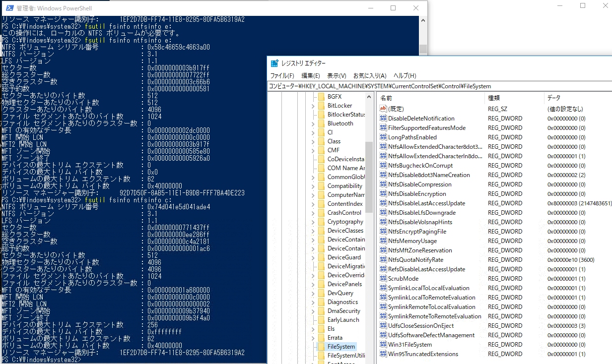The image size is (612, 364).
Task: Select the FileSystemUtilities tree key
Action: coord(346,356)
